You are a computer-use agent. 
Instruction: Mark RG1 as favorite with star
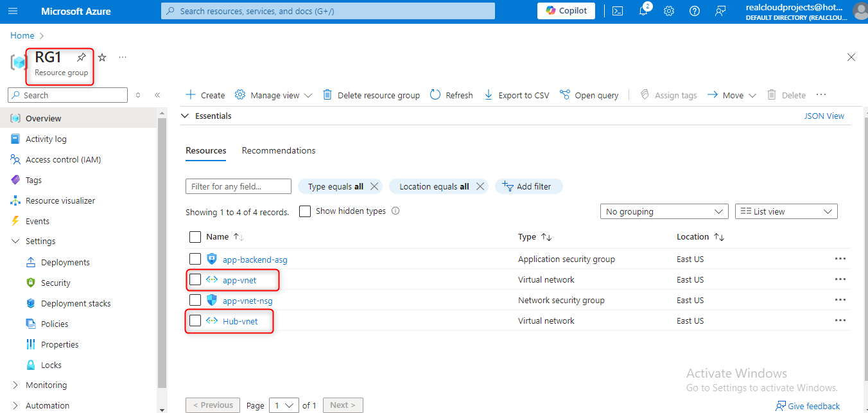point(102,58)
